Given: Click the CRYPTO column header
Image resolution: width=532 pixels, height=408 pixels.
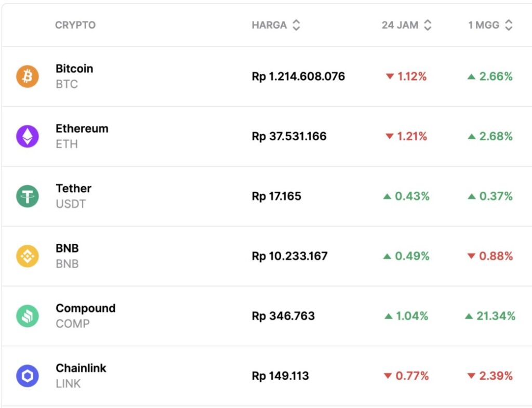Looking at the screenshot, I should pyautogui.click(x=75, y=25).
